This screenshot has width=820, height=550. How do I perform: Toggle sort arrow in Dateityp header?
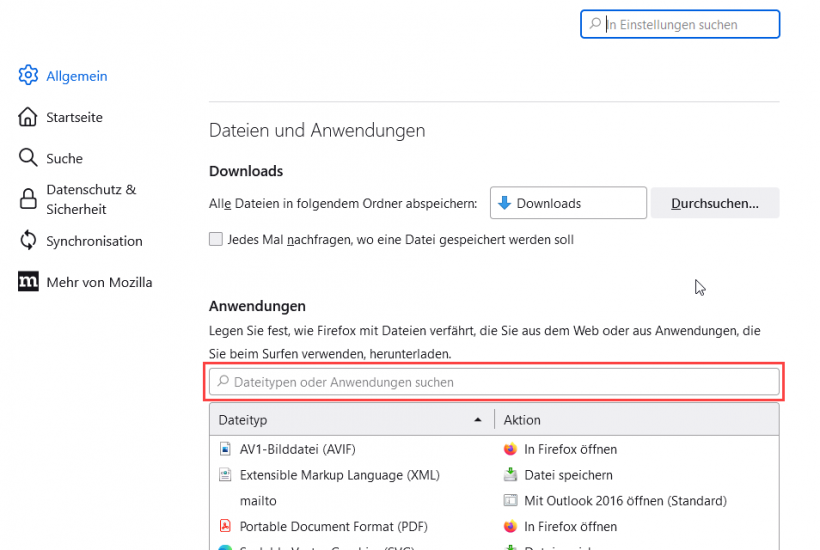(477, 420)
